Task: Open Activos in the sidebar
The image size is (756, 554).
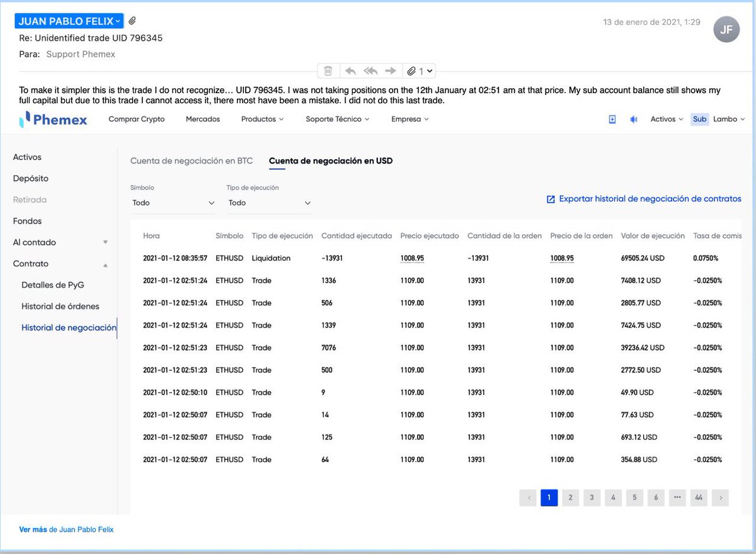Action: (27, 157)
